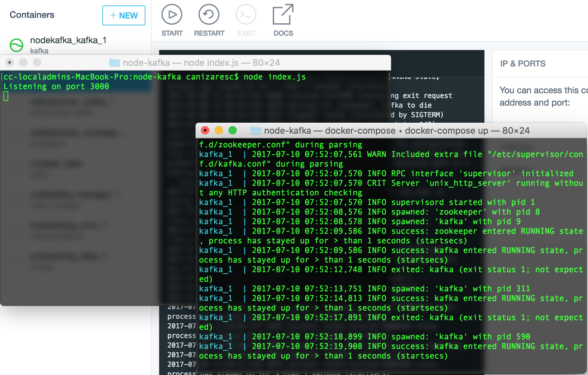
Task: Click 'Listening on port 3000' output line
Action: click(56, 86)
